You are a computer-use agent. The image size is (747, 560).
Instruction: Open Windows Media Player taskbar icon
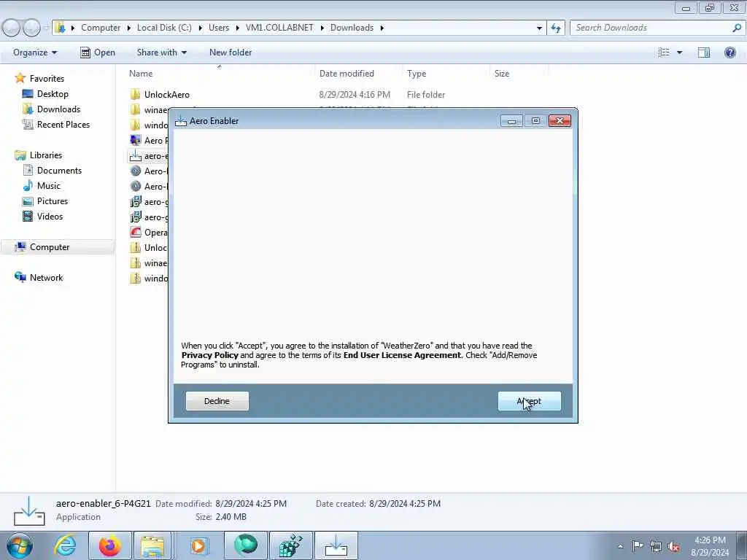199,545
